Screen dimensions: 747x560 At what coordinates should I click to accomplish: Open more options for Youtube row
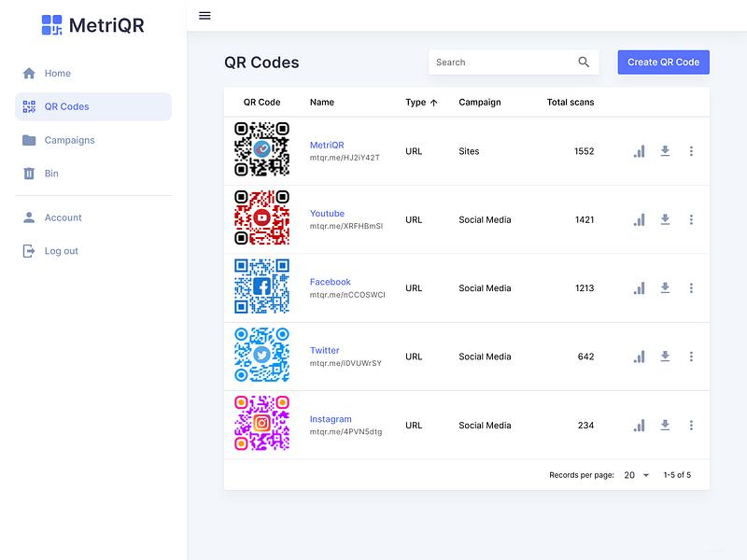(691, 219)
